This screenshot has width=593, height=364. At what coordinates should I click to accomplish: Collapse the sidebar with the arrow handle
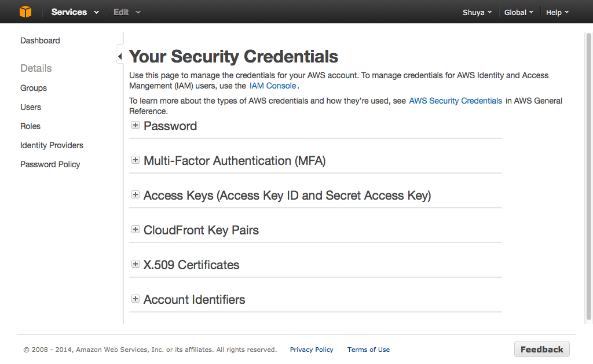click(120, 56)
